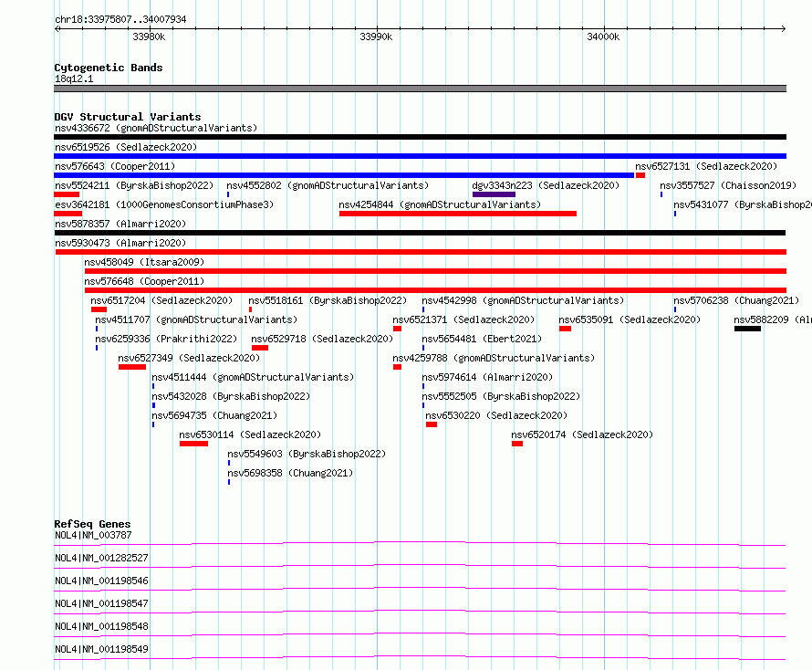Open nsv4511444 gnomAD variant label

(x=253, y=377)
